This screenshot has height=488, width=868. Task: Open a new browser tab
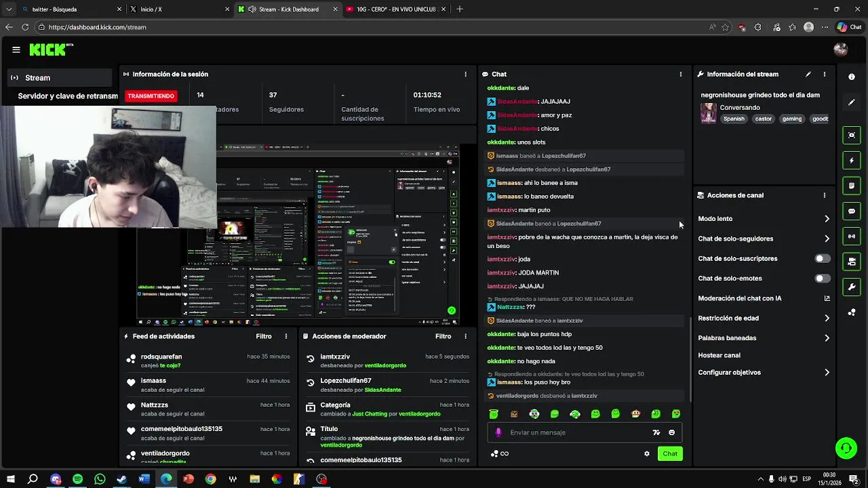point(460,9)
